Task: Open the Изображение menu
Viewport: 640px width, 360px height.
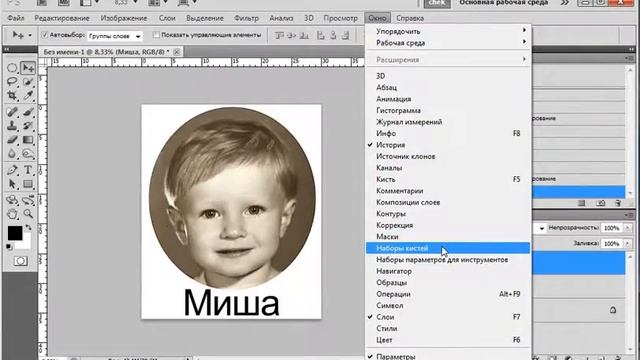Action: (x=124, y=18)
